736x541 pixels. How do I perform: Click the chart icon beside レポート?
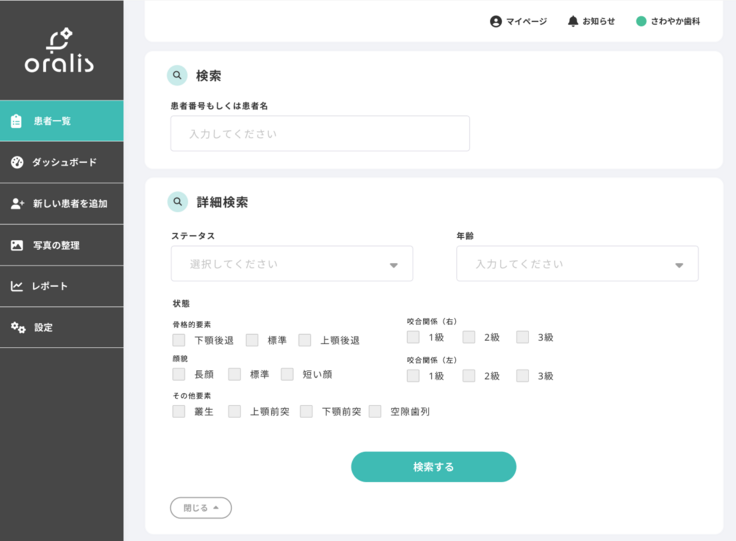(x=16, y=286)
